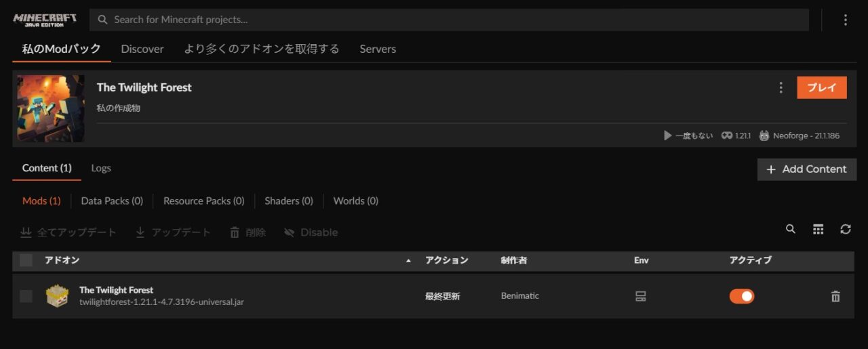Open the mod list search magnifier
This screenshot has height=349, width=868.
[791, 229]
